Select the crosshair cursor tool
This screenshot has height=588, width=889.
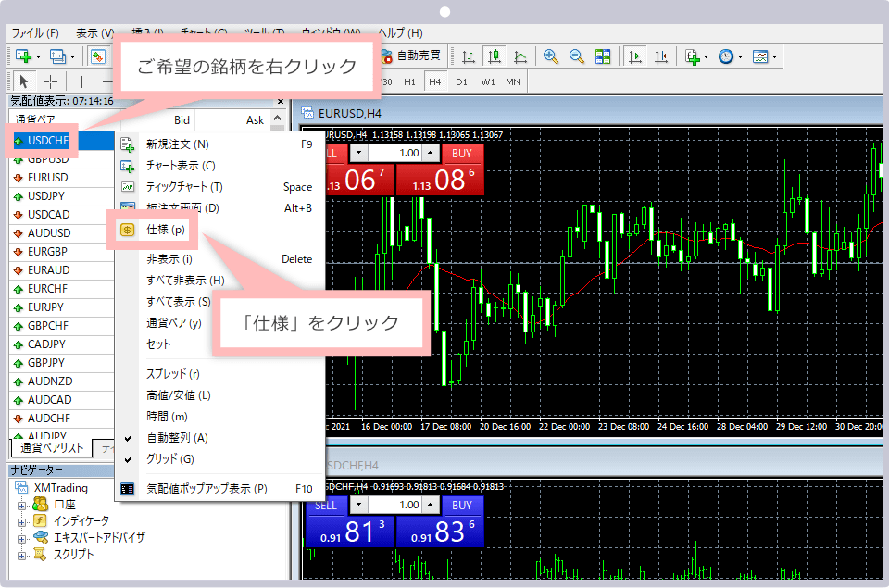pyautogui.click(x=50, y=81)
